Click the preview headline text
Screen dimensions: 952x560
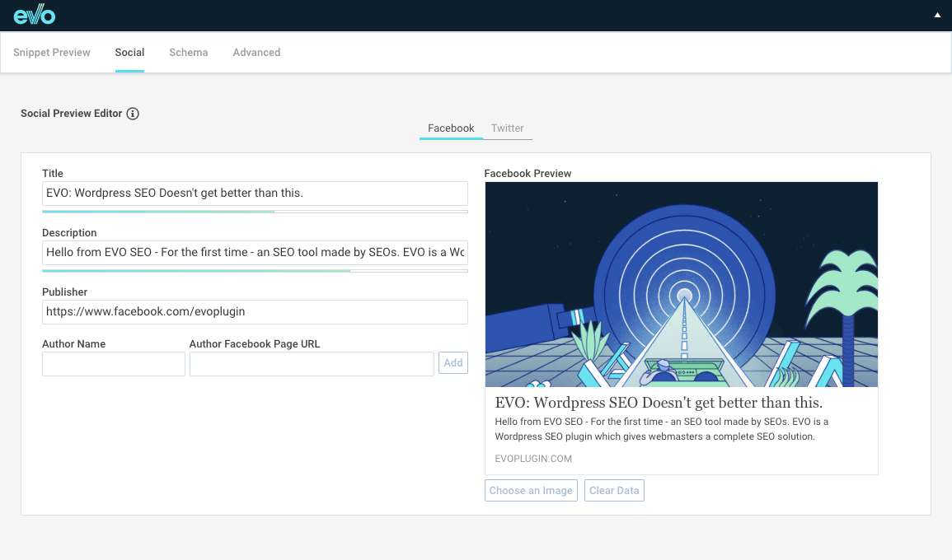pos(659,402)
